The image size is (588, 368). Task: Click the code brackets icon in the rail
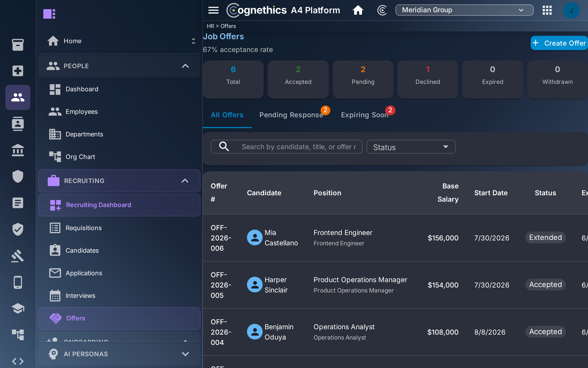tap(18, 361)
